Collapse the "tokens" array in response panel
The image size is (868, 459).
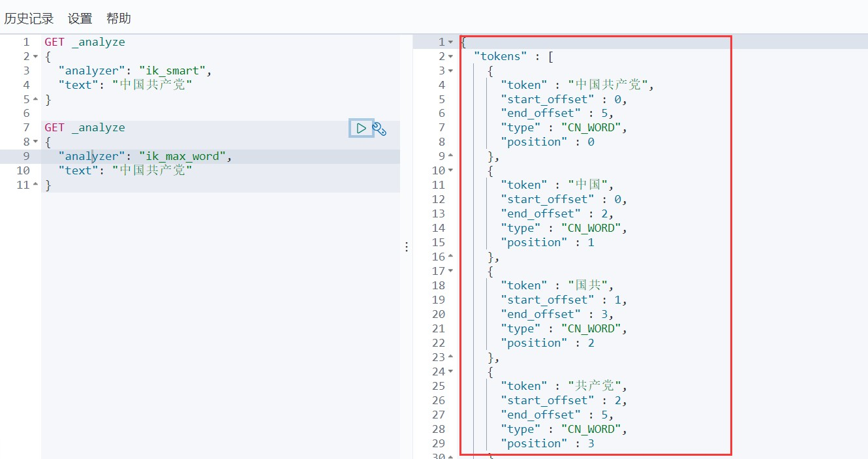pyautogui.click(x=450, y=57)
